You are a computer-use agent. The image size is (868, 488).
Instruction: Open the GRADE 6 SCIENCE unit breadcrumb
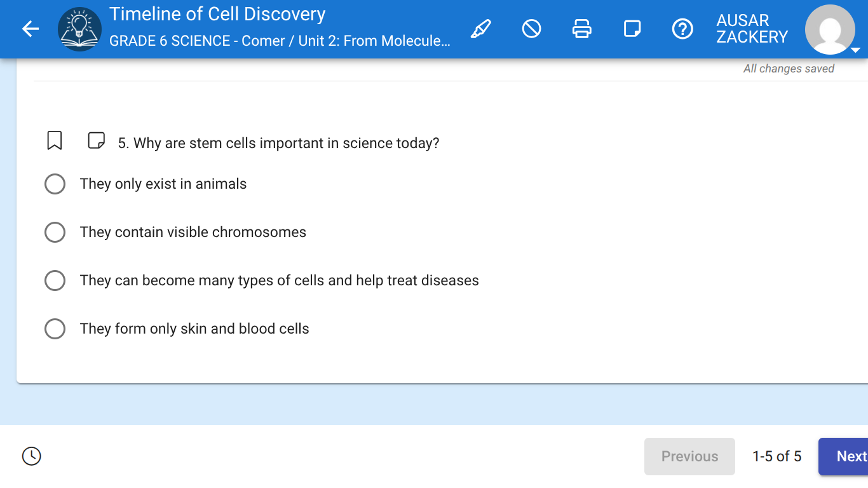tap(280, 41)
